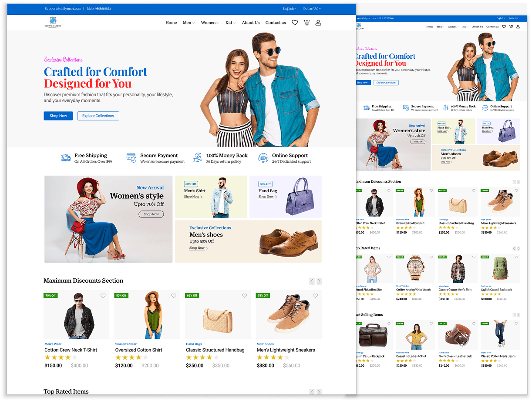Add Classic Structured Handbag to wishlist in front page
532x401 pixels.
[245, 296]
